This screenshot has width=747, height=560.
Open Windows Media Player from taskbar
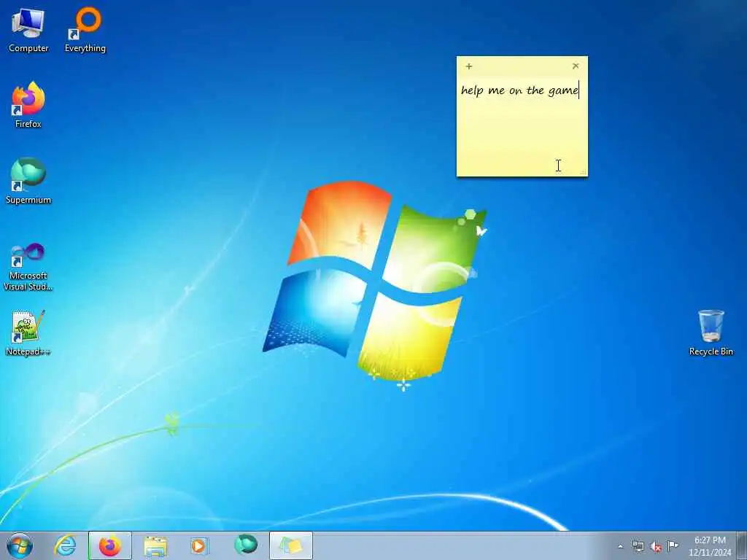point(200,545)
